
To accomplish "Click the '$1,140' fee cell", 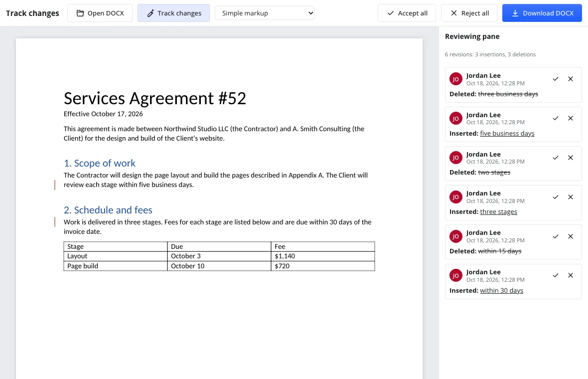I will click(x=323, y=256).
